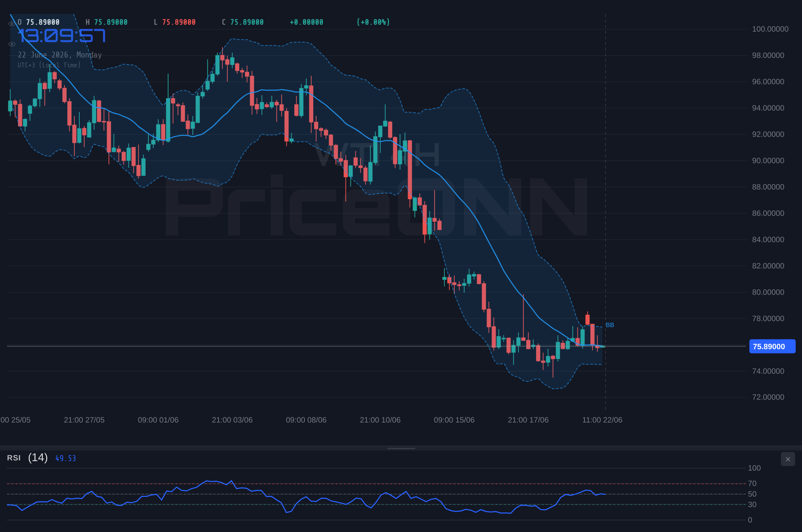Click the RSI scale label 0

click(x=750, y=520)
